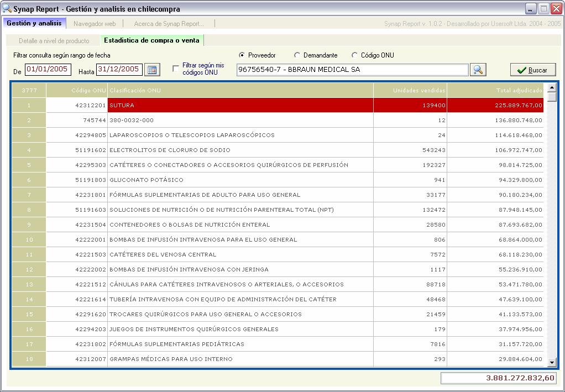Select JUEGOS DE INSTRUMENTOS QUIRÚRGICOS GENERALES

coord(278,330)
